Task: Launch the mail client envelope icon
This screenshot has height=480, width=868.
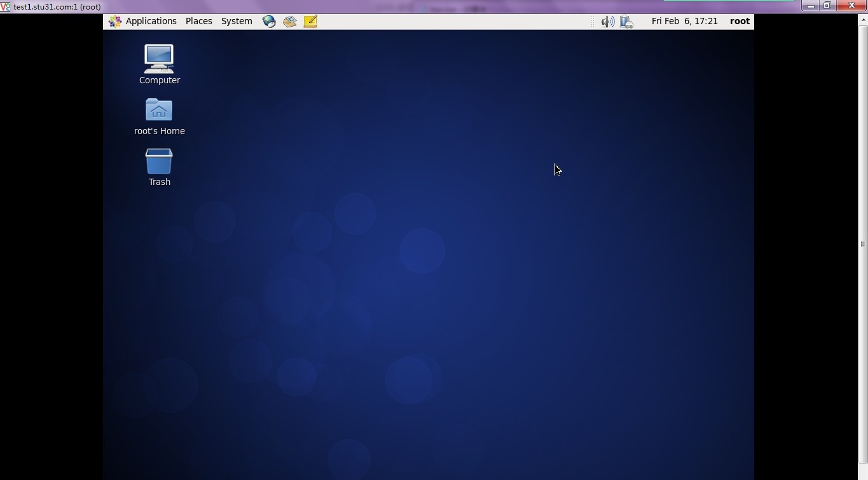Action: click(290, 22)
